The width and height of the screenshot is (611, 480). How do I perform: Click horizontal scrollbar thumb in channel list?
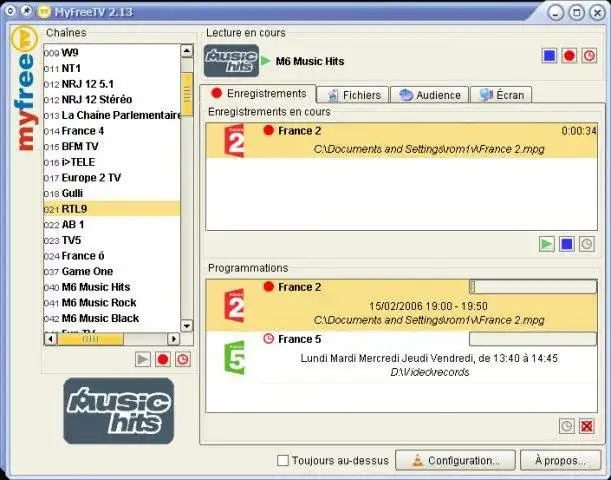[x=90, y=339]
